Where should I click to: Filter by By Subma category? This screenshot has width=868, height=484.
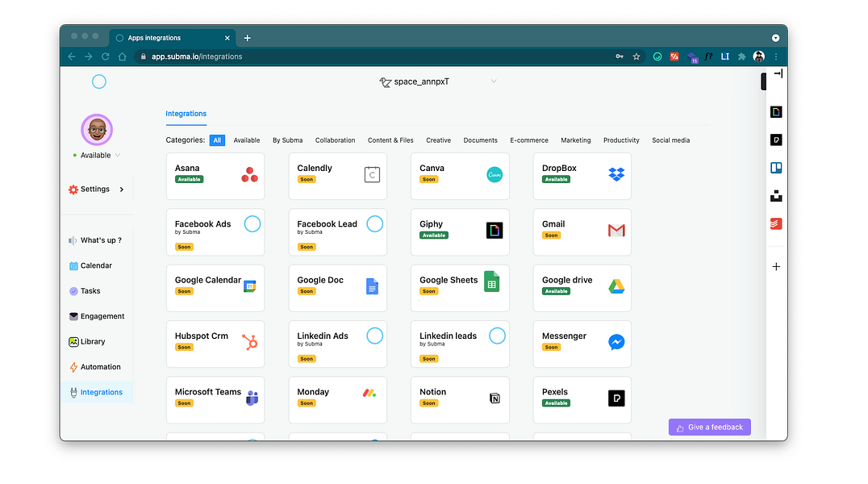pos(287,140)
